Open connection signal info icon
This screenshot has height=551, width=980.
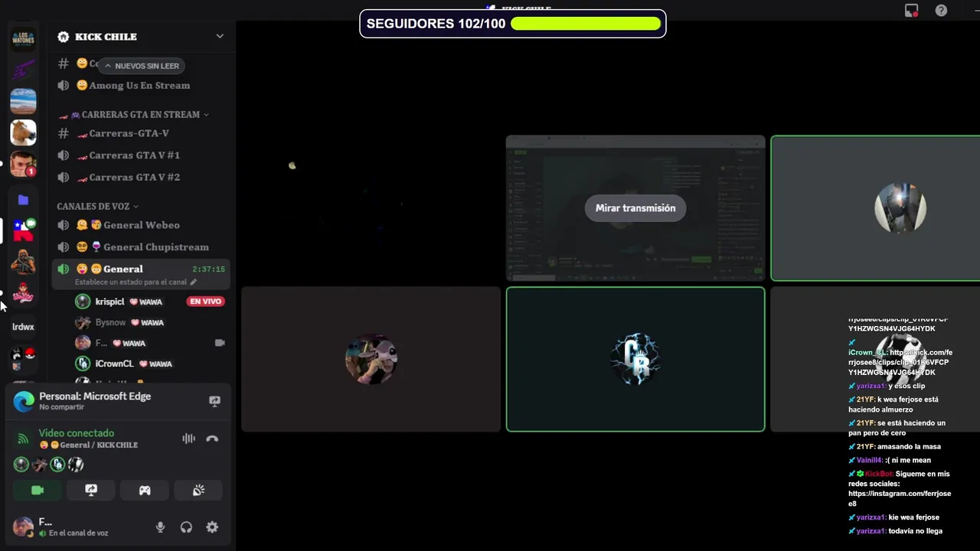(x=23, y=439)
